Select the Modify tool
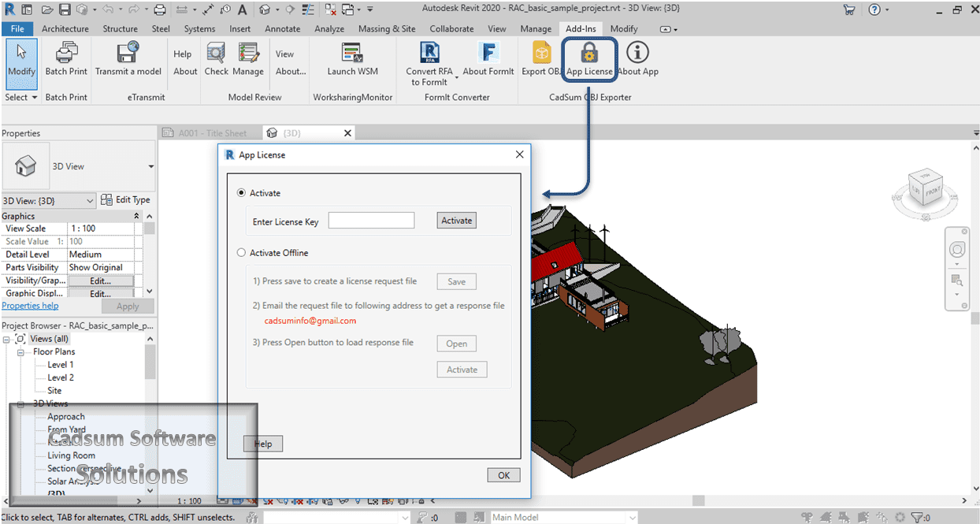The height and width of the screenshot is (524, 980). point(21,59)
